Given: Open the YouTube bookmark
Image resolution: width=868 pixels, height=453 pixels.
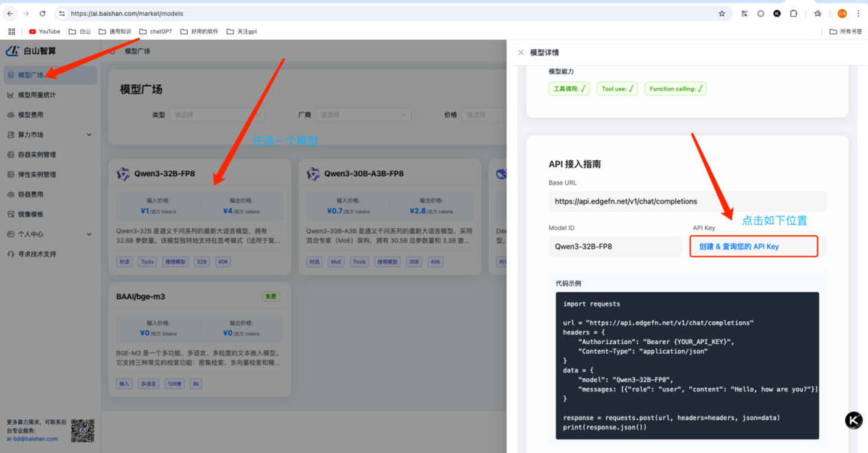Looking at the screenshot, I should click(x=45, y=32).
